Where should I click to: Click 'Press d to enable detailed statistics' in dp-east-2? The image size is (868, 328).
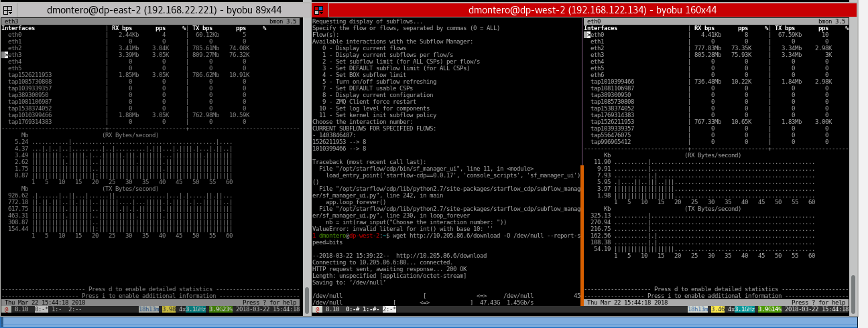tap(151, 289)
